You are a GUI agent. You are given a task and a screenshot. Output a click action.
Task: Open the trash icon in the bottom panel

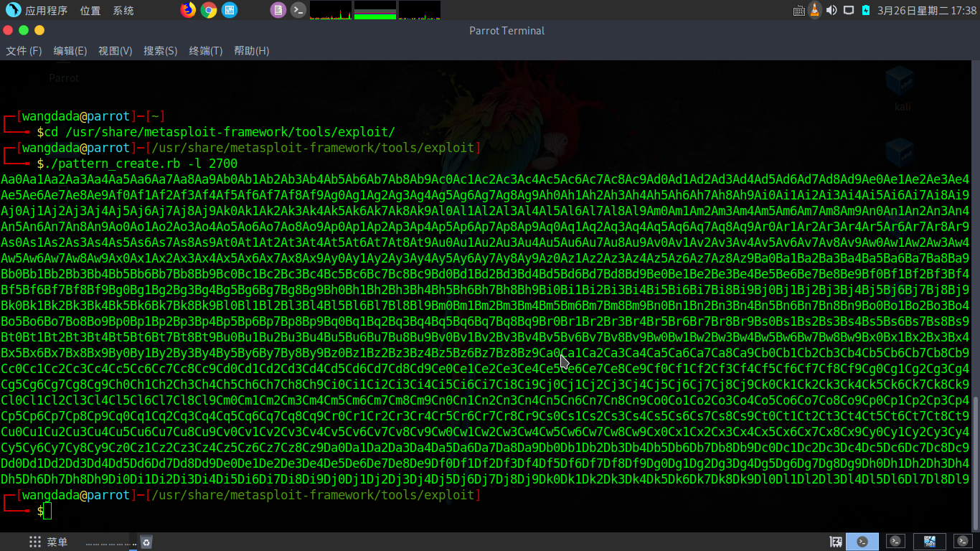(x=146, y=542)
